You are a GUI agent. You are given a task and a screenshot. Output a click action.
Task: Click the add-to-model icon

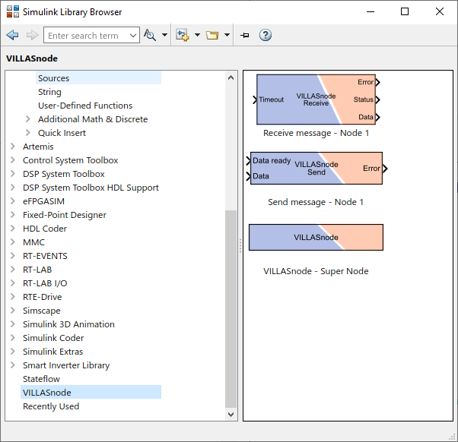click(183, 35)
